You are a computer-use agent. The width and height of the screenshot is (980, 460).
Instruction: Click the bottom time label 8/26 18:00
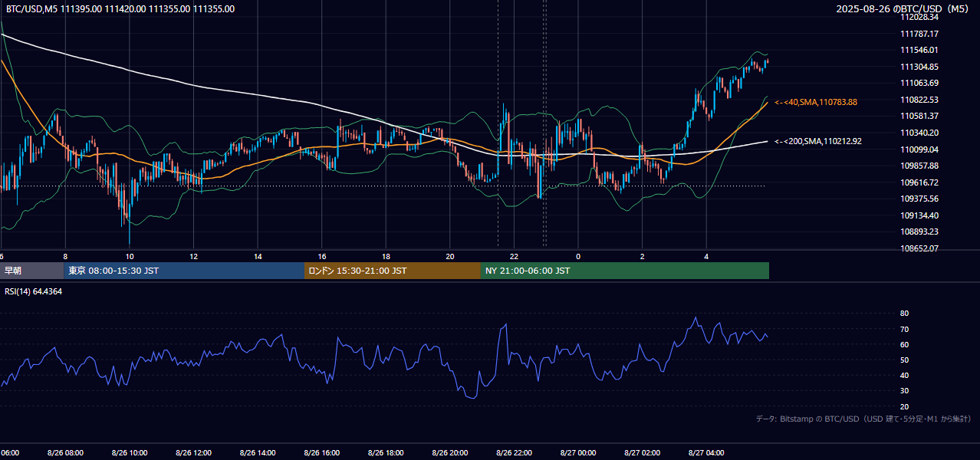point(386,453)
